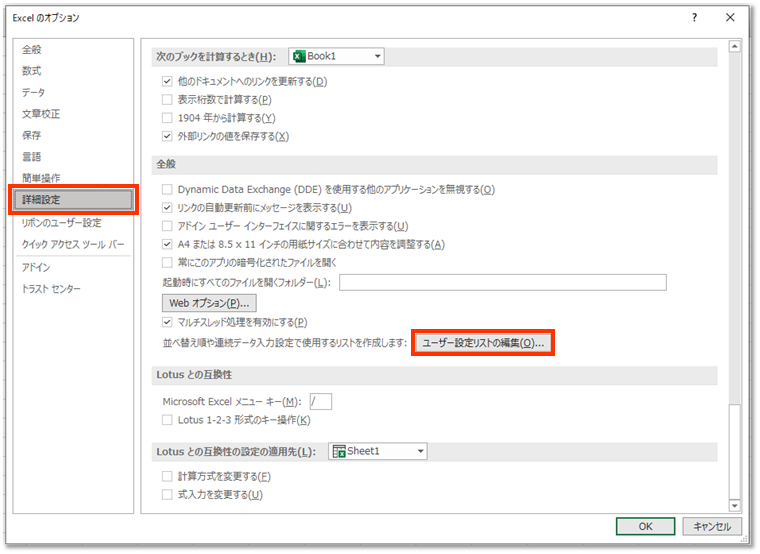Image resolution: width=760 pixels, height=554 pixels.
Task: Confirm with the OK button
Action: (645, 526)
